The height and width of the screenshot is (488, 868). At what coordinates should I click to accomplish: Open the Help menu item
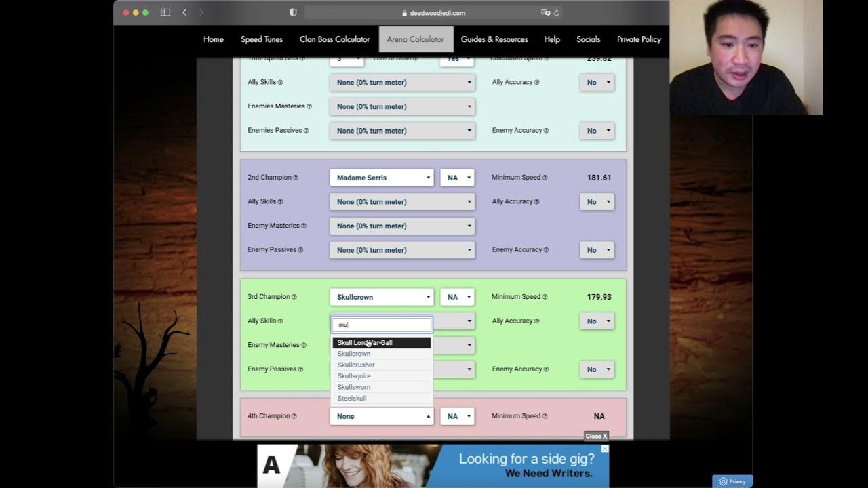(x=552, y=39)
